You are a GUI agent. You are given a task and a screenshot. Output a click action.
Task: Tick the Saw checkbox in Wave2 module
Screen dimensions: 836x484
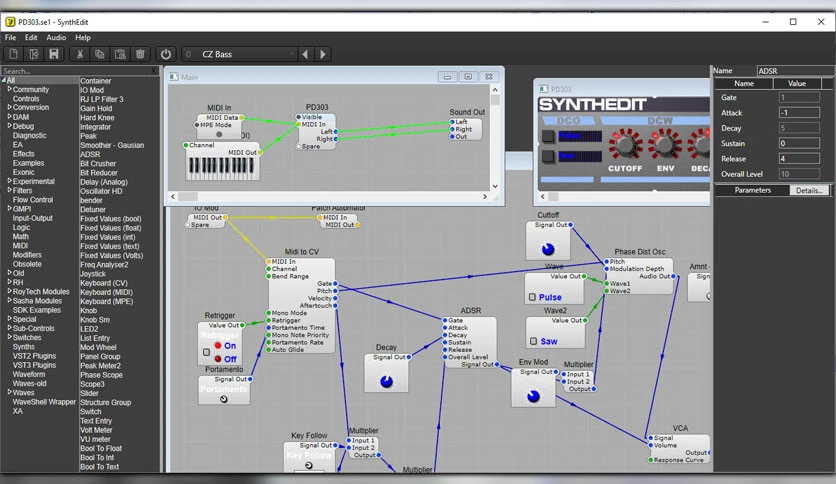pyautogui.click(x=533, y=341)
